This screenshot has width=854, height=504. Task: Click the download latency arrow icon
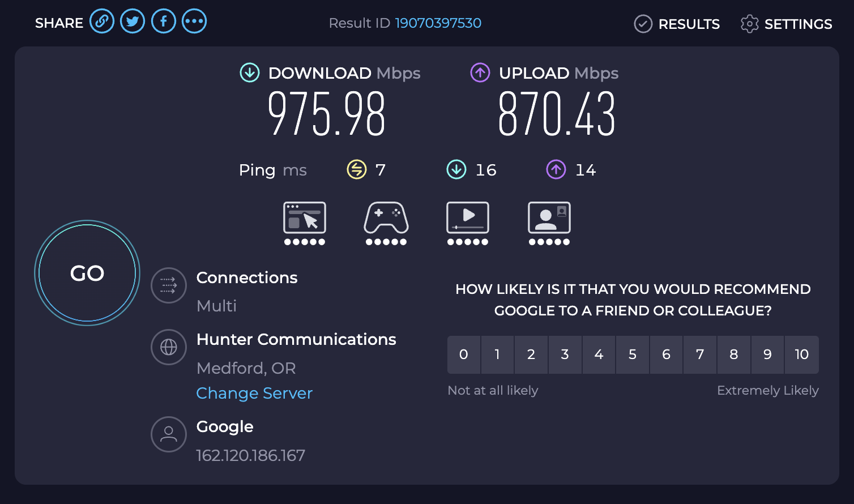tap(456, 169)
